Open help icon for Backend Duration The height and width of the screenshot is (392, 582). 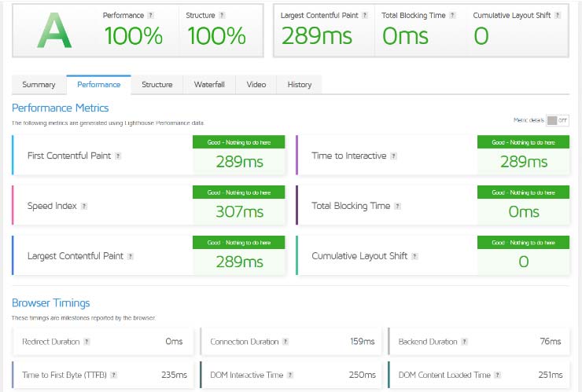(464, 342)
